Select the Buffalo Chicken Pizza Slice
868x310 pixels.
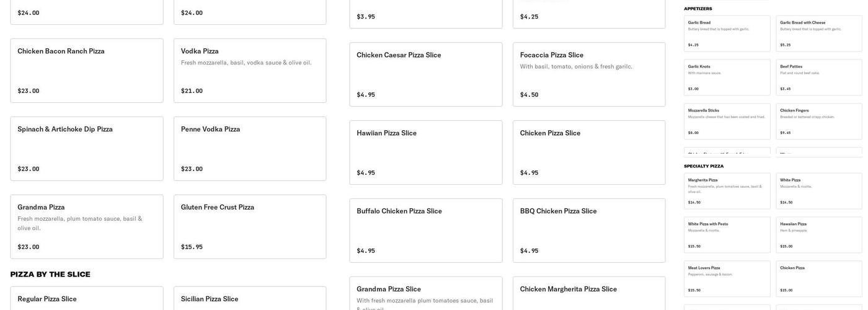point(426,231)
